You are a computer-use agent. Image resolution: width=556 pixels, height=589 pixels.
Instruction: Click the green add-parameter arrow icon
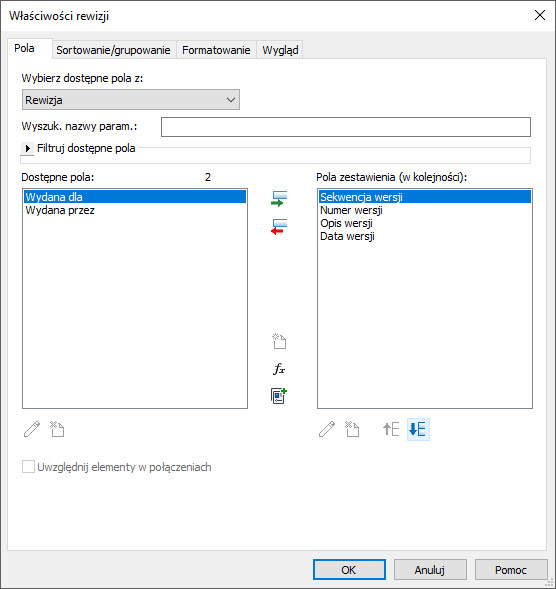click(279, 199)
